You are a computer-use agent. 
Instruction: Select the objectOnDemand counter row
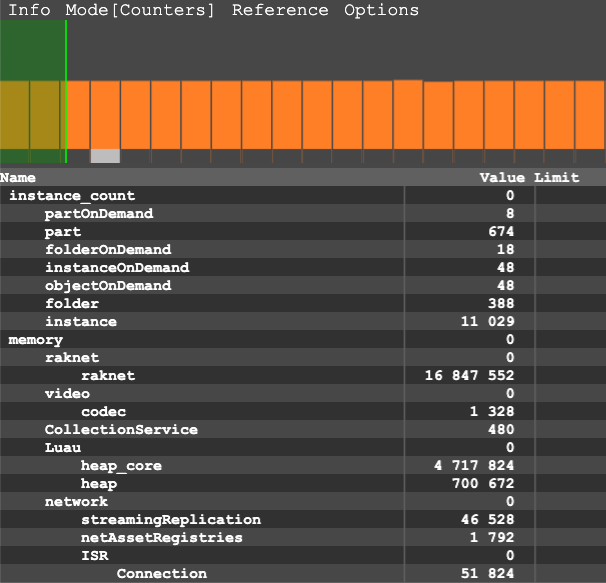point(303,285)
